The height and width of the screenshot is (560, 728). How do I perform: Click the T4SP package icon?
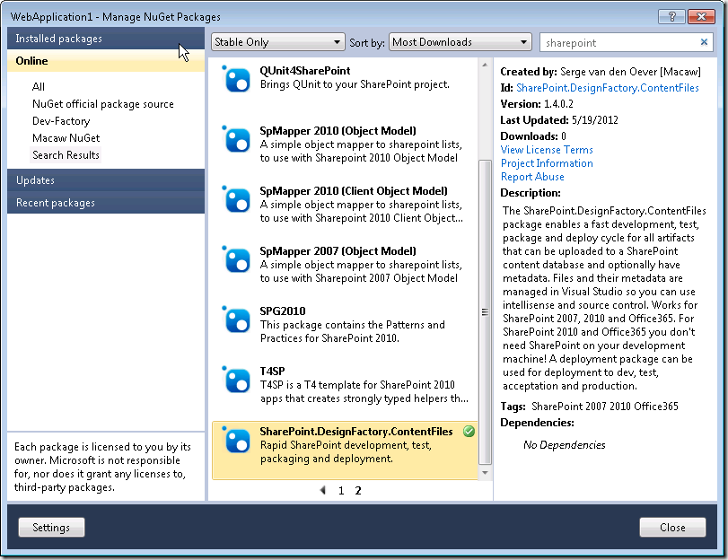coord(237,380)
